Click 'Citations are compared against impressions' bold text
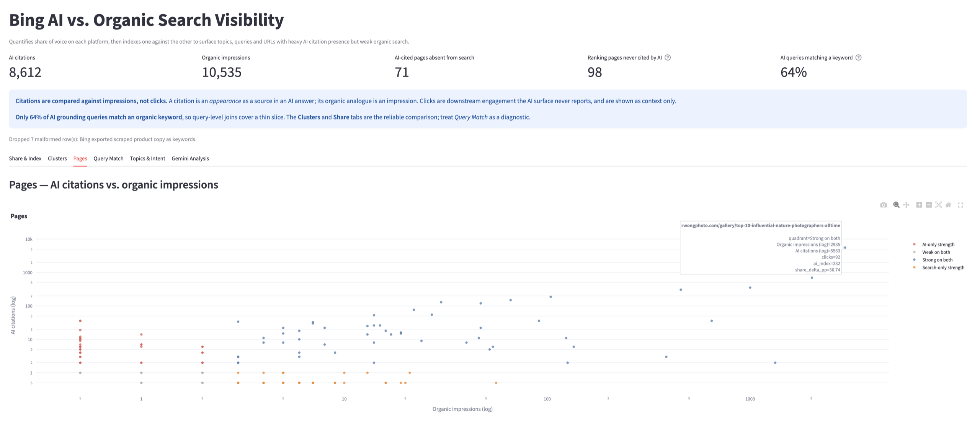 91,101
